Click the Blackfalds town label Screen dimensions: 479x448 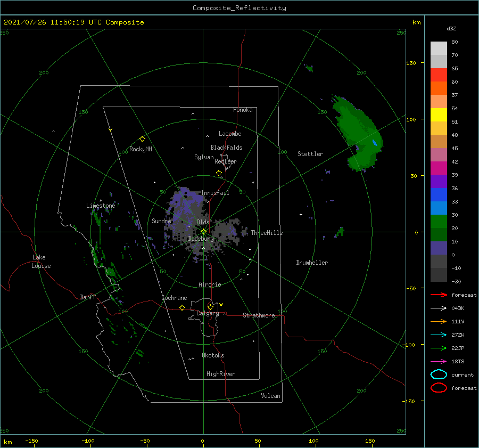226,148
